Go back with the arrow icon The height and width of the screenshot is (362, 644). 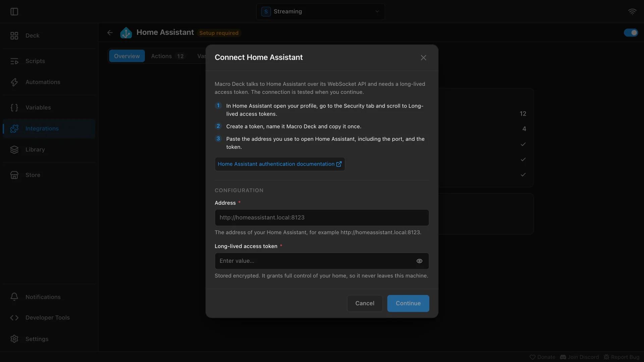[110, 33]
